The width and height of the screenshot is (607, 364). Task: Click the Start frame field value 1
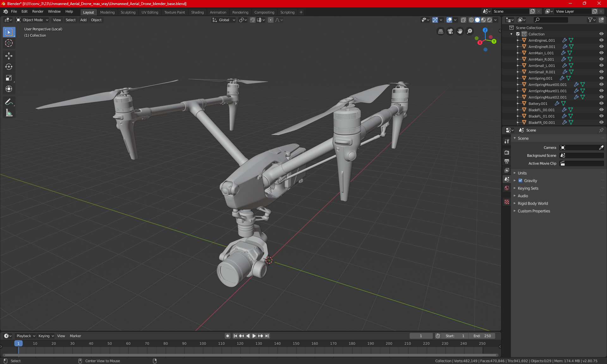tap(455, 336)
